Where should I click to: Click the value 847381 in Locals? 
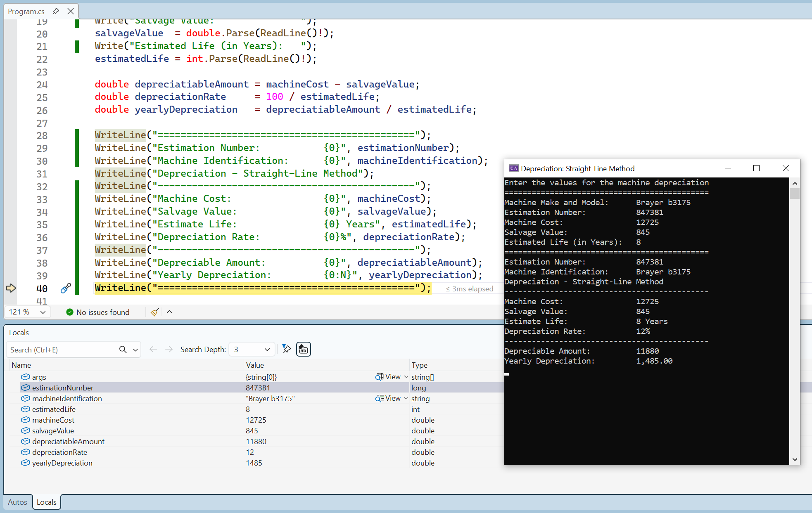[258, 388]
